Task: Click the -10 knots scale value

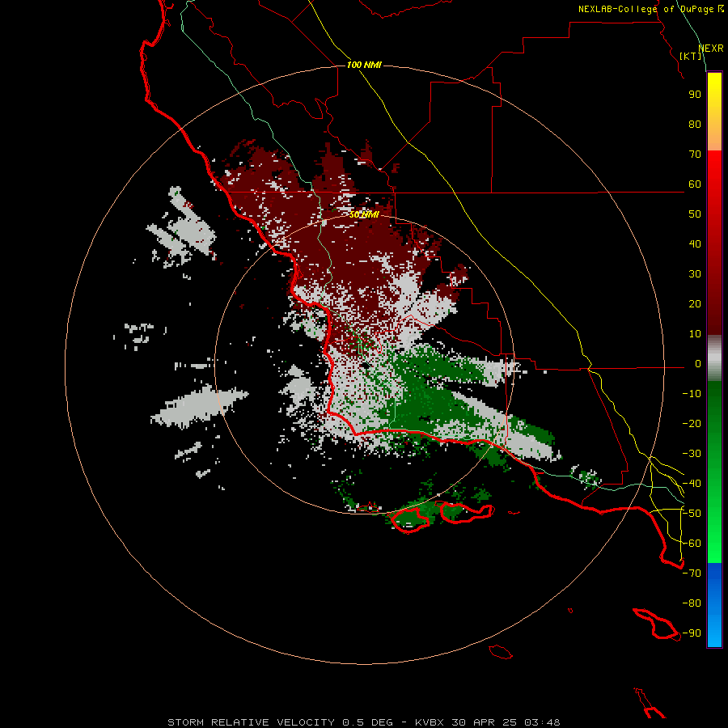Action: coord(692,394)
